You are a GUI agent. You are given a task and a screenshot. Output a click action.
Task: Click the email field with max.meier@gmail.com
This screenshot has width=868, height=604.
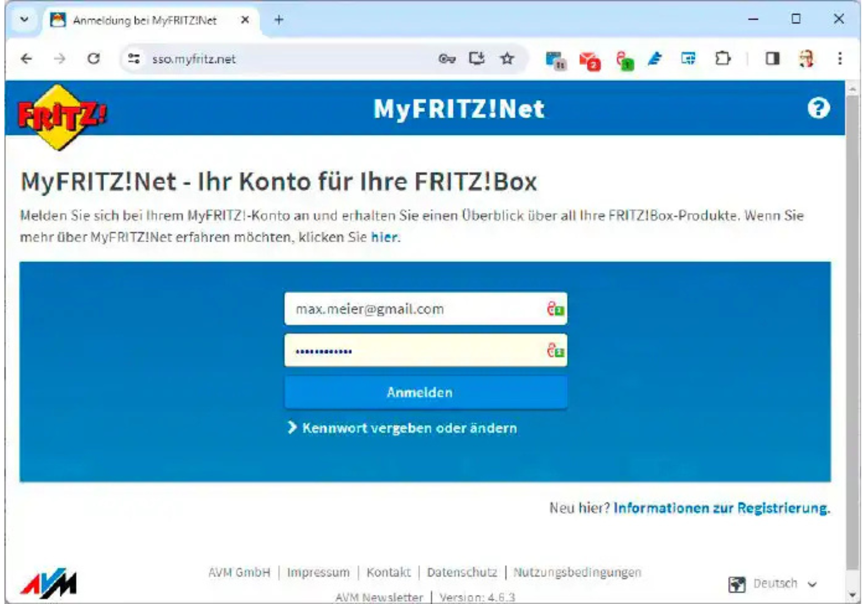[x=426, y=309]
